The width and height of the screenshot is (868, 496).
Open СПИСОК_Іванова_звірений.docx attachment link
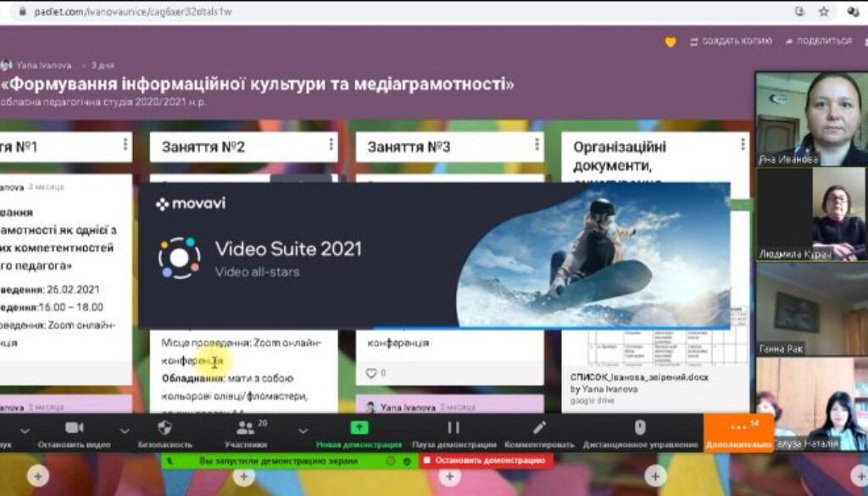(x=639, y=377)
